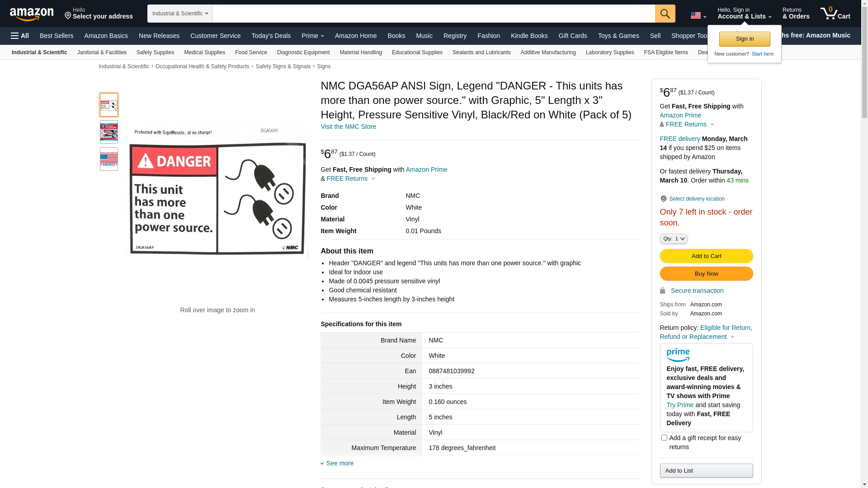Screen dimensions: 868x488
Task: Click into the search text field
Action: click(x=433, y=14)
